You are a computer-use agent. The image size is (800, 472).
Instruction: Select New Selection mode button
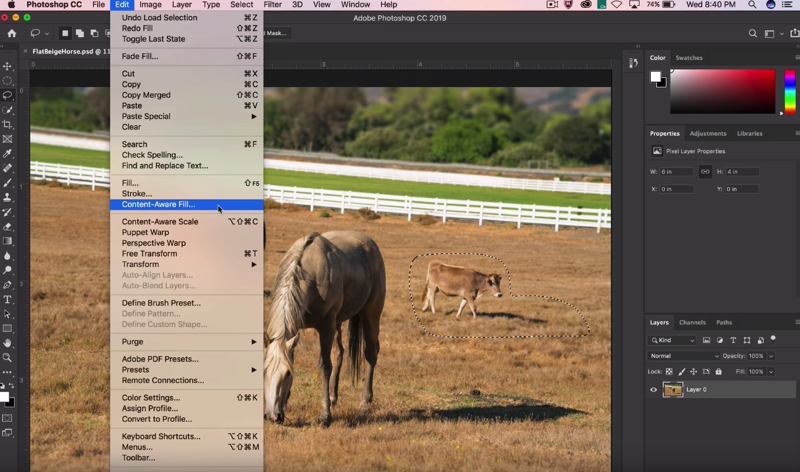[x=65, y=34]
